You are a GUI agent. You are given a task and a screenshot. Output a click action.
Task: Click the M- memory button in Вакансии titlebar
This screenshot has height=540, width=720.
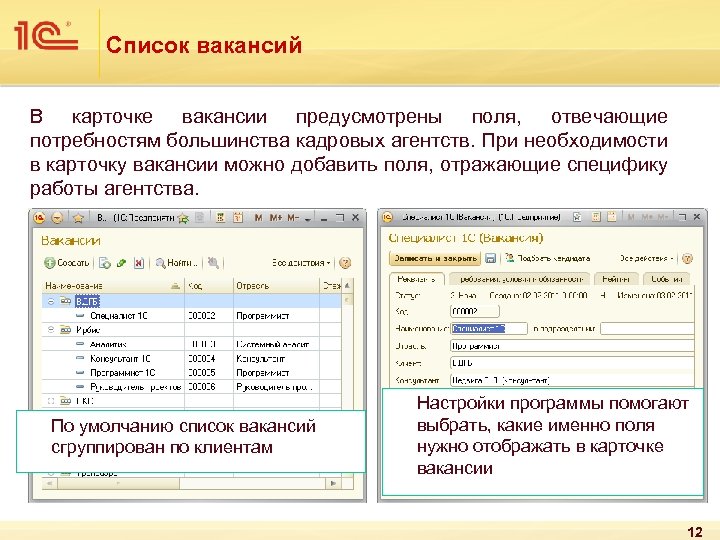[x=293, y=218]
